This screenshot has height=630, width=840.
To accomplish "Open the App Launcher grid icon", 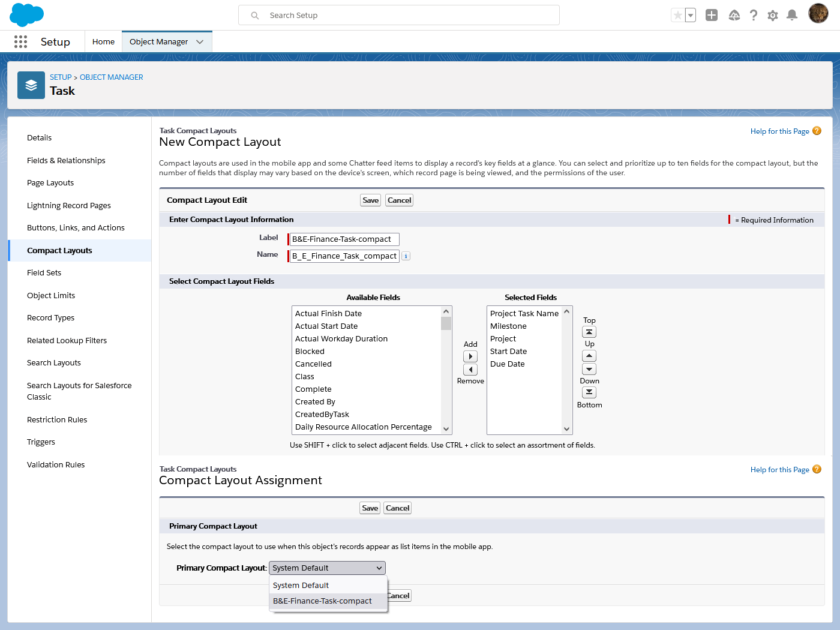I will click(20, 41).
